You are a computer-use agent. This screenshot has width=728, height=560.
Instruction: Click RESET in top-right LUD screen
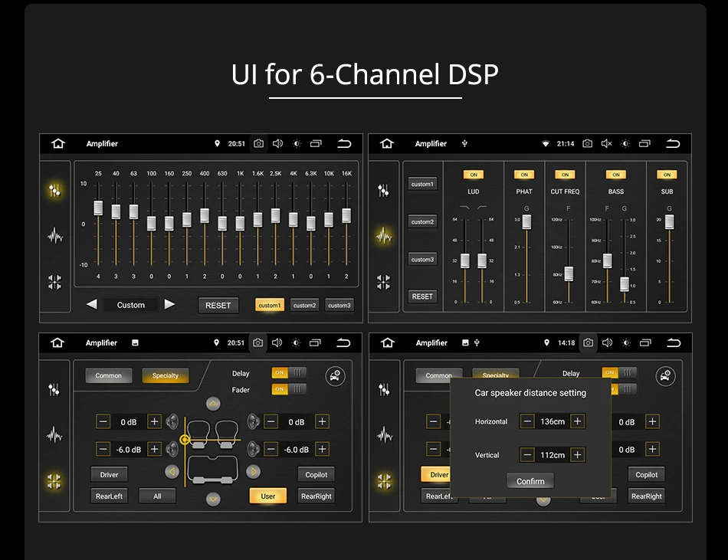(x=422, y=296)
